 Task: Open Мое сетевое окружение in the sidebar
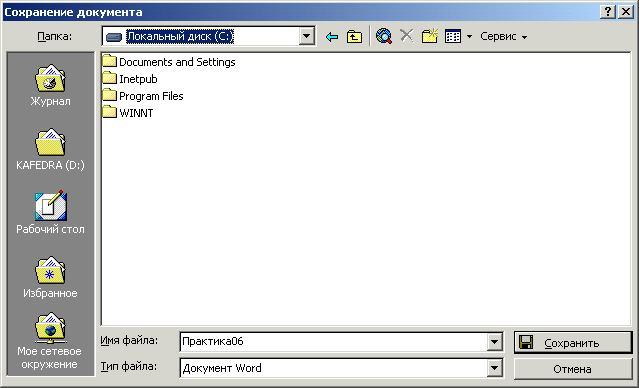click(x=49, y=341)
